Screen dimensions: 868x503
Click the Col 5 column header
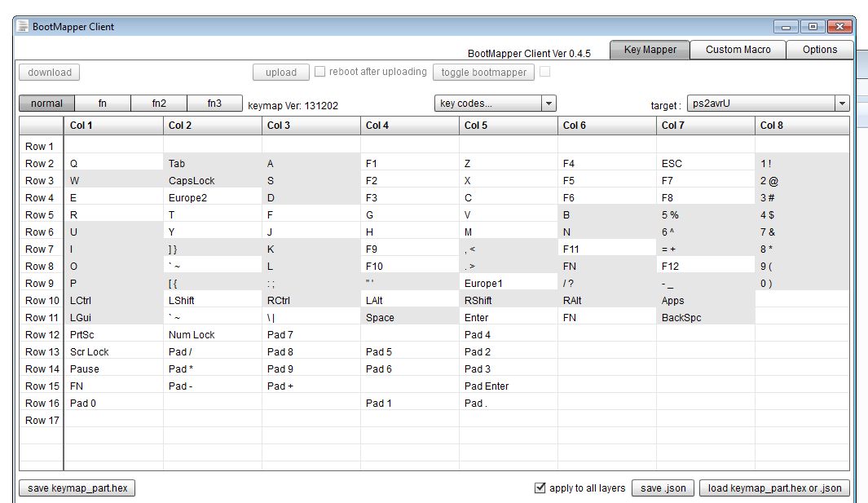[508, 126]
